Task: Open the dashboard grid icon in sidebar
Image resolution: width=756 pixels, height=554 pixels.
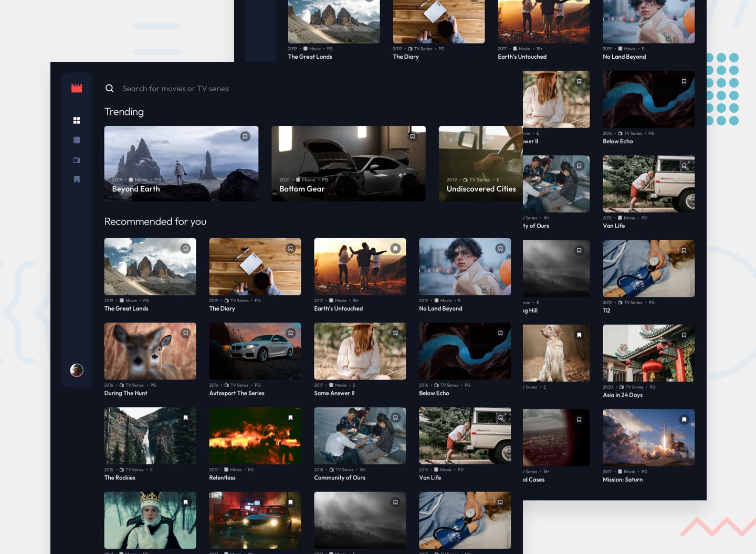Action: [x=77, y=120]
